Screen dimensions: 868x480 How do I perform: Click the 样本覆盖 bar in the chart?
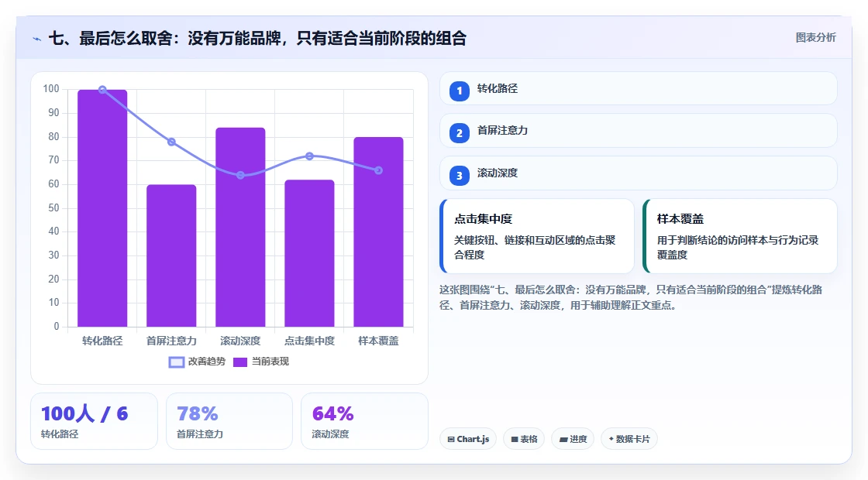click(379, 231)
